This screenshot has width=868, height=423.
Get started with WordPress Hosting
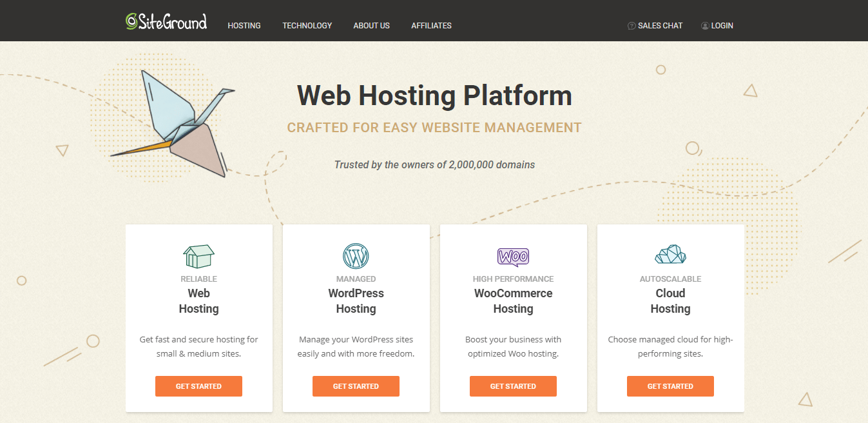click(x=356, y=386)
